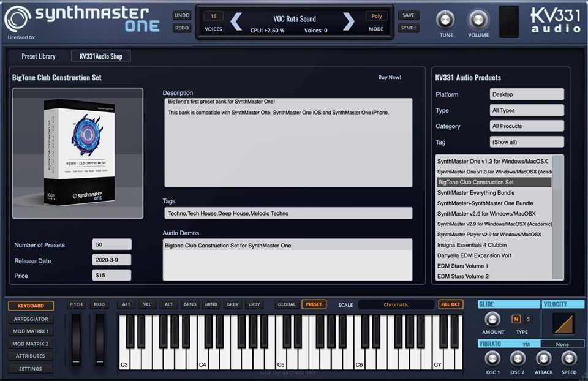Viewport: 588px width, 381px height.
Task: Open the Poly mode dropdown
Action: [x=376, y=16]
